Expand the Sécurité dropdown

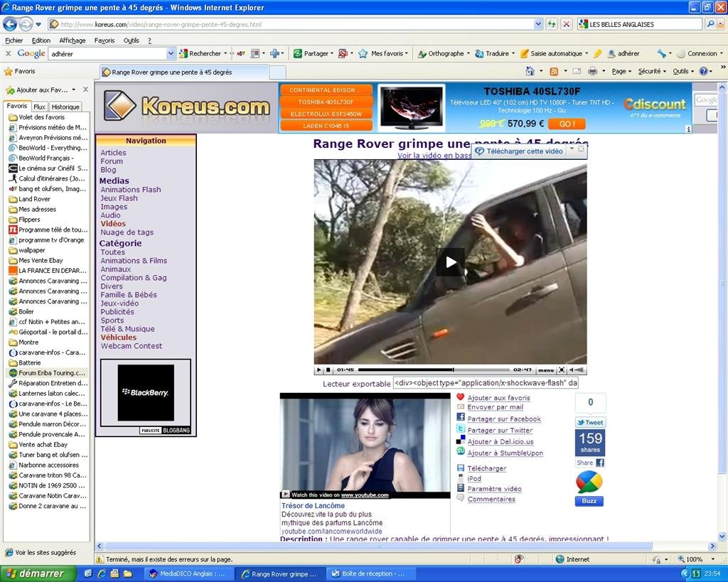[652, 72]
